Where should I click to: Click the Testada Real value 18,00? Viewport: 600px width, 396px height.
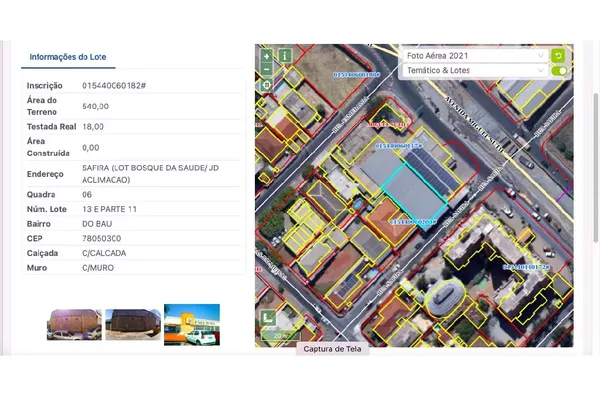click(x=93, y=127)
